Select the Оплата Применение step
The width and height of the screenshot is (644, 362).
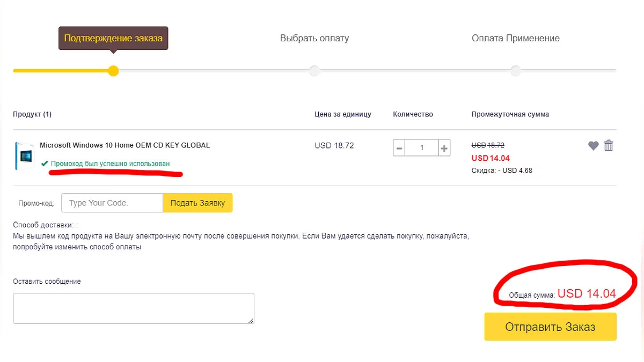[516, 38]
